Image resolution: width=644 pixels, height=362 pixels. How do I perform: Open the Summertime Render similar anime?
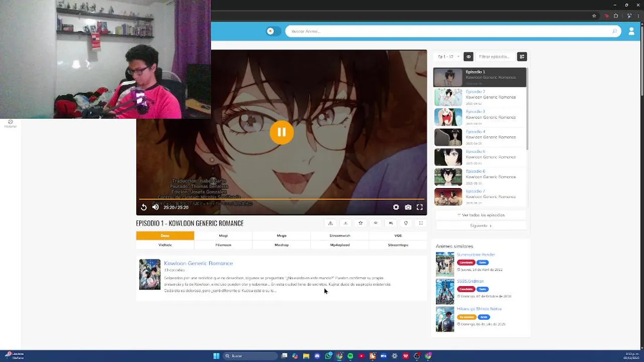pyautogui.click(x=476, y=254)
